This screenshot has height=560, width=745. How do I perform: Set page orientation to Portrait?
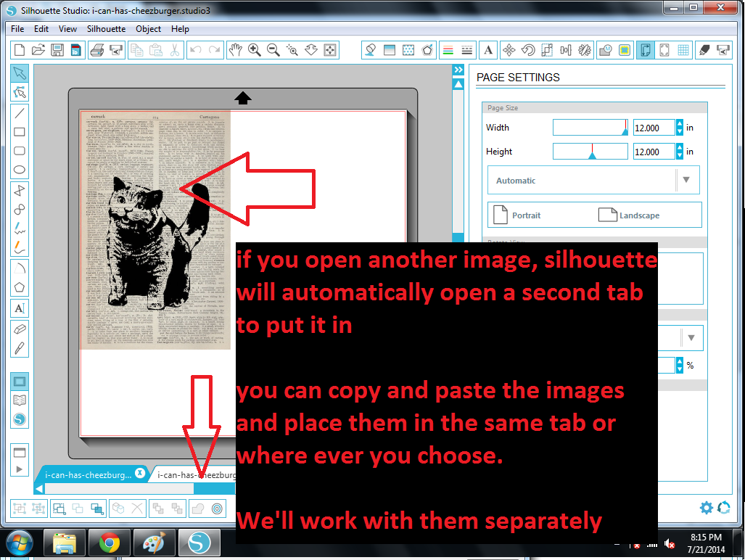(517, 215)
